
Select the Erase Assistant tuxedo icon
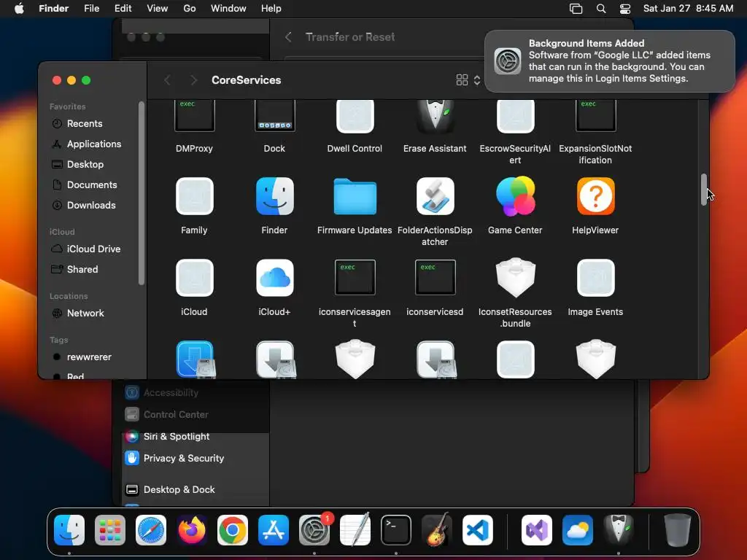click(435, 116)
